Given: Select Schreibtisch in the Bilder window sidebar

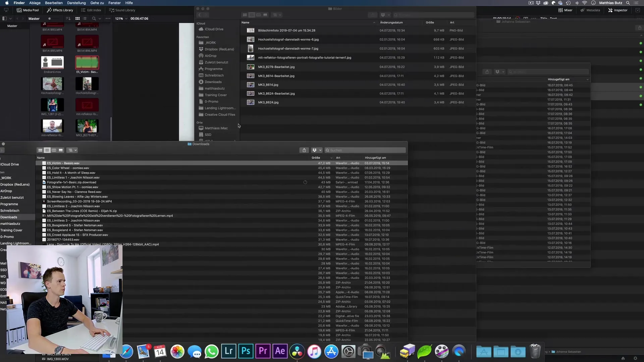Looking at the screenshot, I should pos(214,75).
